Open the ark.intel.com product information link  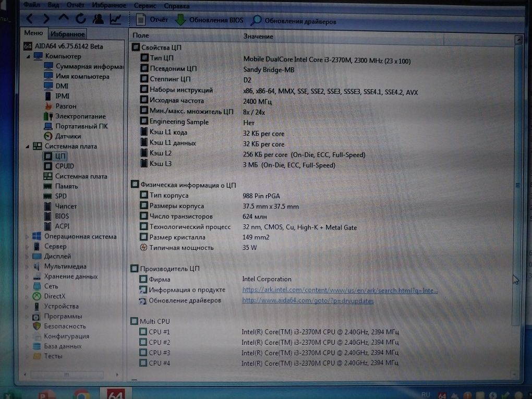pos(340,291)
